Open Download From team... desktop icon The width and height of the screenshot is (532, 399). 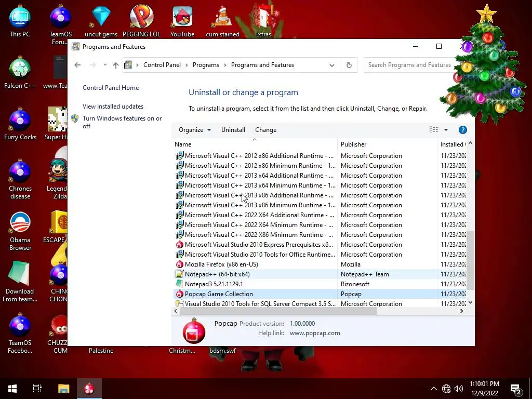click(x=20, y=282)
